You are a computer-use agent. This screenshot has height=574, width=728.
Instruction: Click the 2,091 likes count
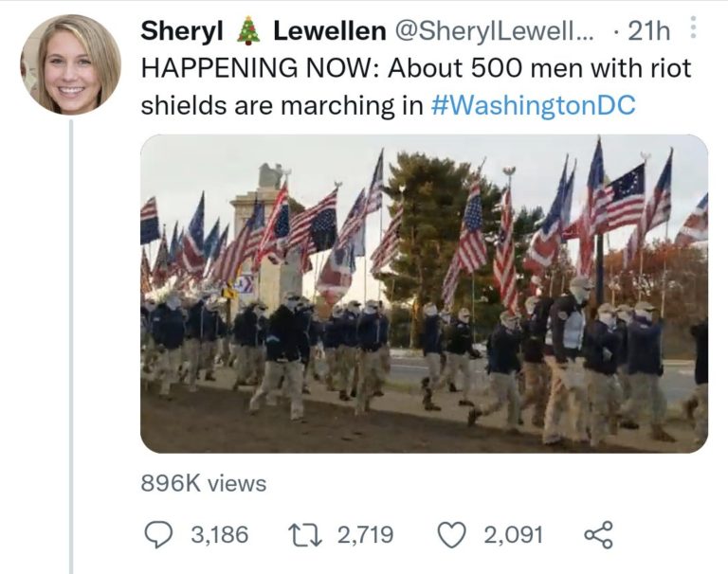(x=513, y=535)
